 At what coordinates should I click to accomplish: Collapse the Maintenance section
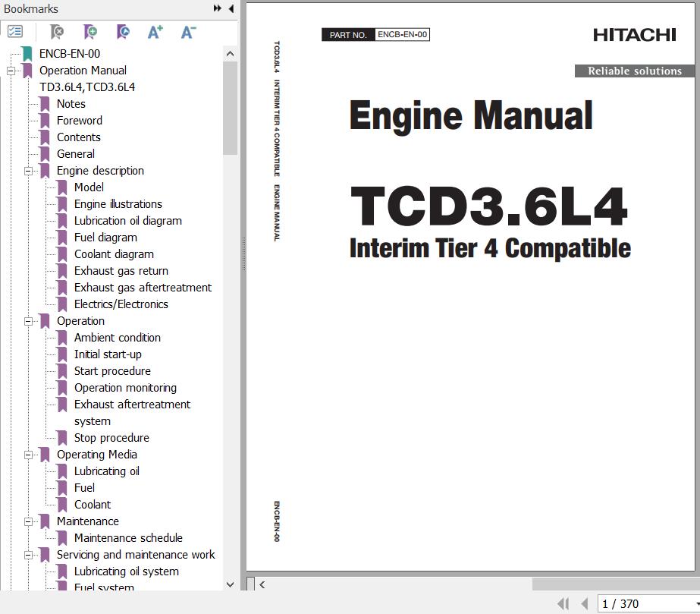point(28,521)
